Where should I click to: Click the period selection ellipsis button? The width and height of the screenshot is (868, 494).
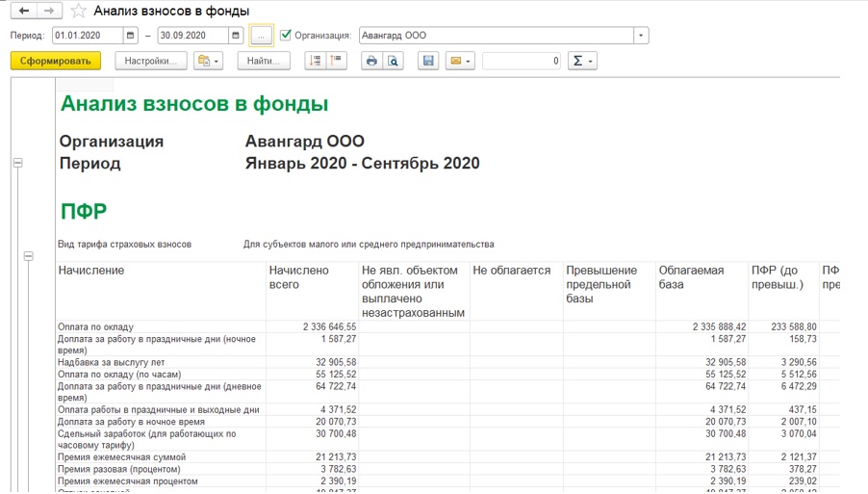pos(261,36)
